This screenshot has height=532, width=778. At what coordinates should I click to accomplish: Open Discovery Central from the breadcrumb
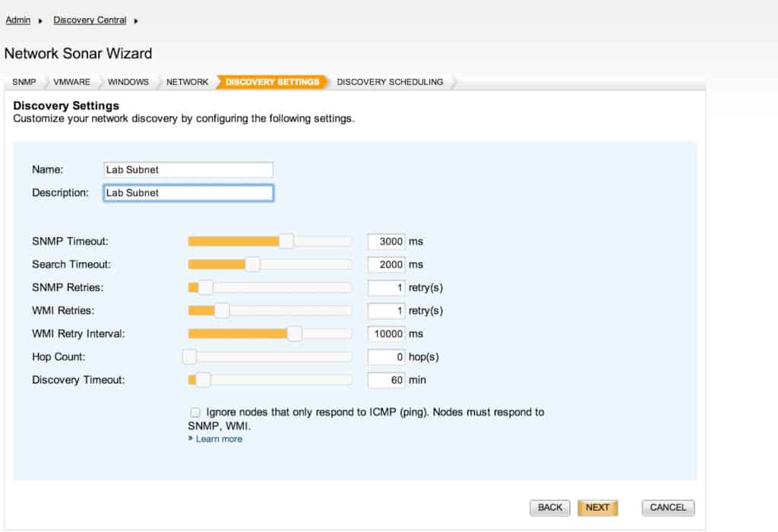(x=89, y=20)
